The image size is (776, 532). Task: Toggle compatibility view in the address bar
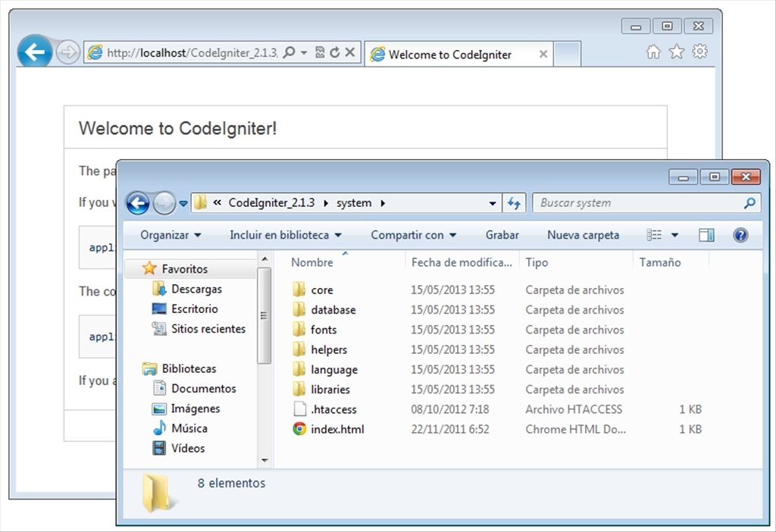tap(321, 52)
